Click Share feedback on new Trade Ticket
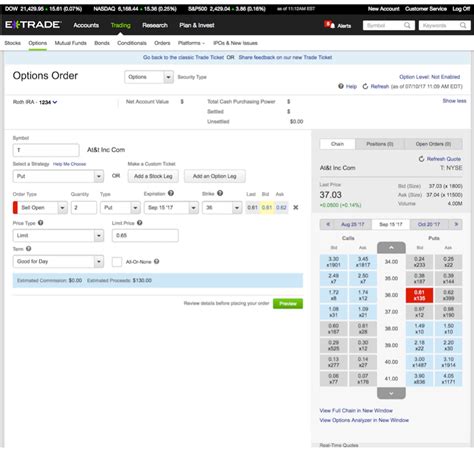 pos(285,57)
